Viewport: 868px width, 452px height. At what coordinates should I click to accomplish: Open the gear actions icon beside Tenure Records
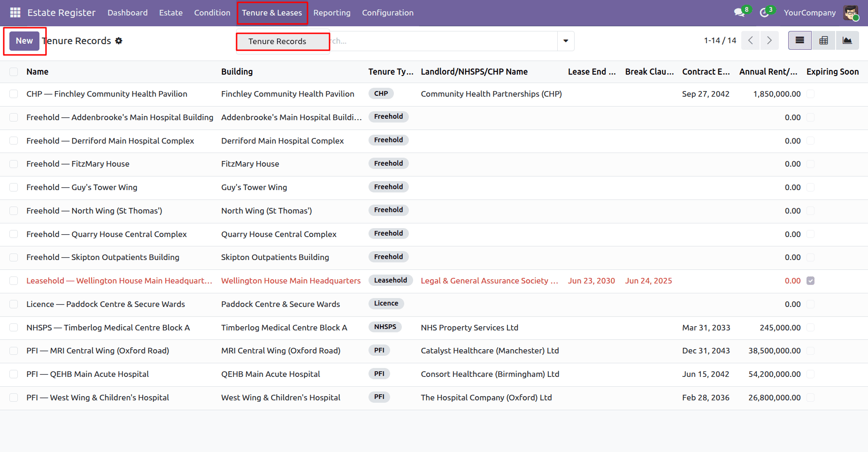[119, 41]
